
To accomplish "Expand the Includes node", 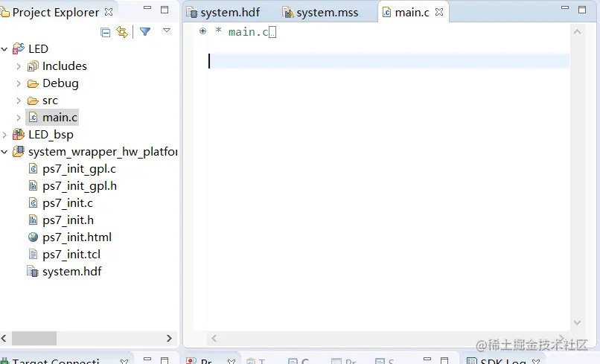I will coord(19,66).
